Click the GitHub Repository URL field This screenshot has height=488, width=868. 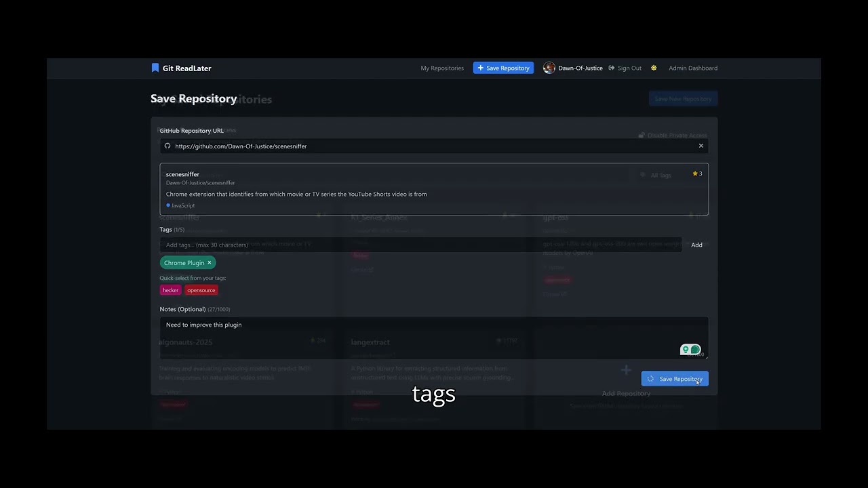(434, 146)
